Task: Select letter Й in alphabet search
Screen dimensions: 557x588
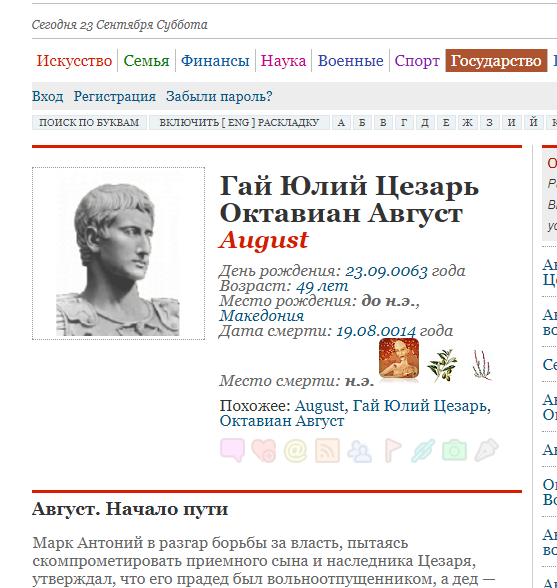Action: pos(533,123)
